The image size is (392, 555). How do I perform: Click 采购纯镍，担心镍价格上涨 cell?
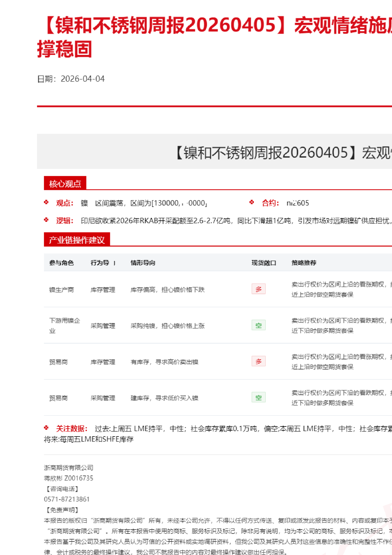tap(168, 326)
